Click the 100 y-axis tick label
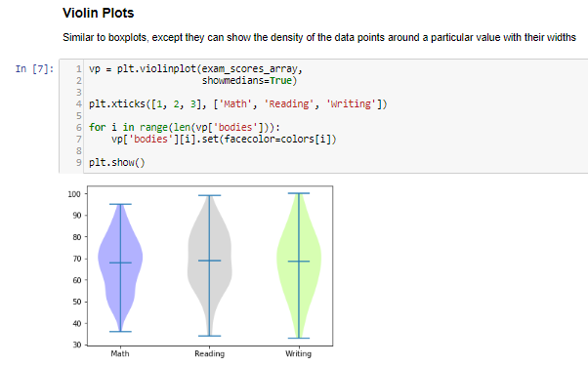 (x=74, y=194)
